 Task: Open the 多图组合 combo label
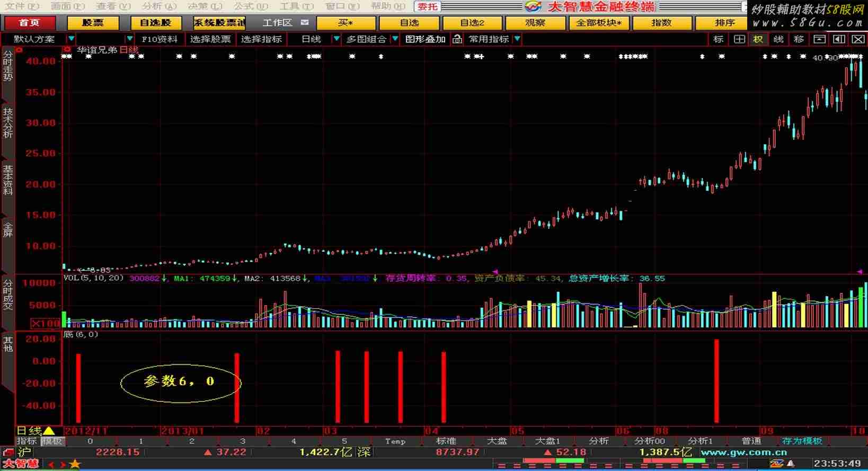366,39
